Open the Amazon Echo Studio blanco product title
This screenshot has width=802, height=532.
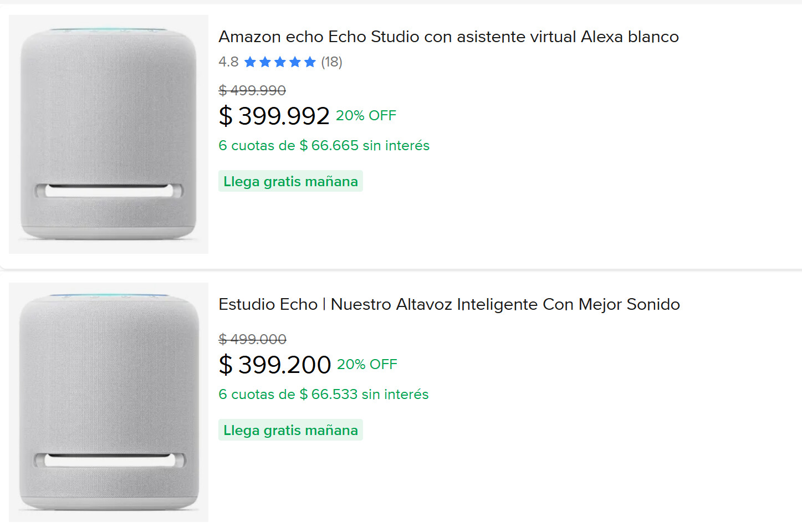pyautogui.click(x=448, y=37)
